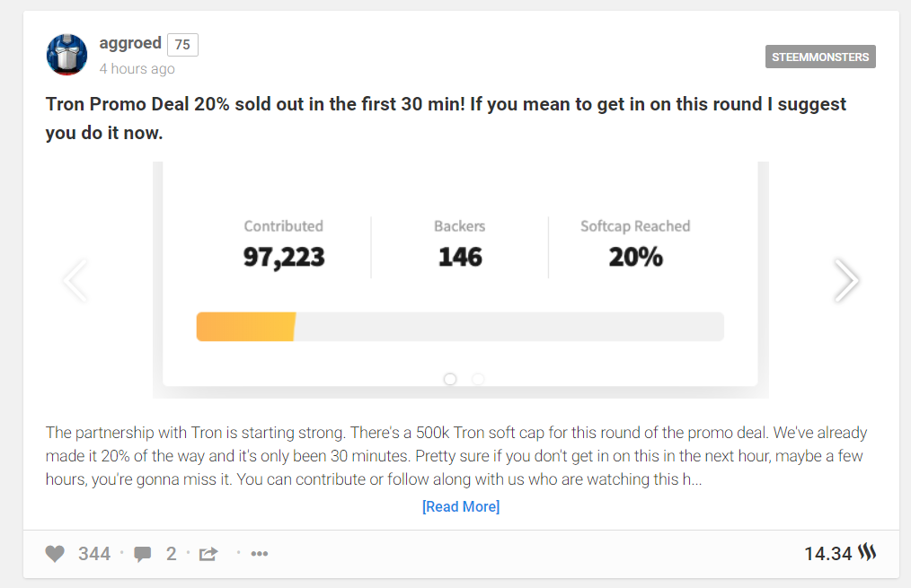This screenshot has height=588, width=911.
Task: Show payout details for 14.34
Action: point(827,554)
